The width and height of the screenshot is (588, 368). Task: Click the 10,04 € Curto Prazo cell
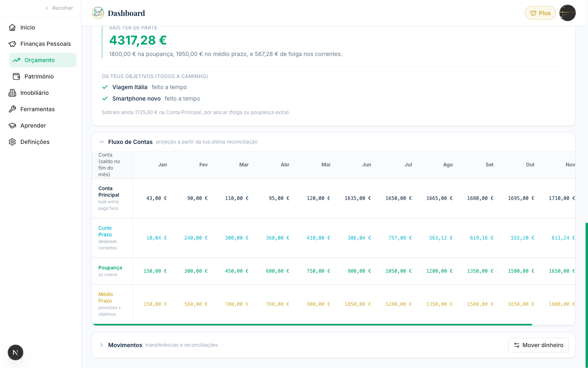point(156,238)
